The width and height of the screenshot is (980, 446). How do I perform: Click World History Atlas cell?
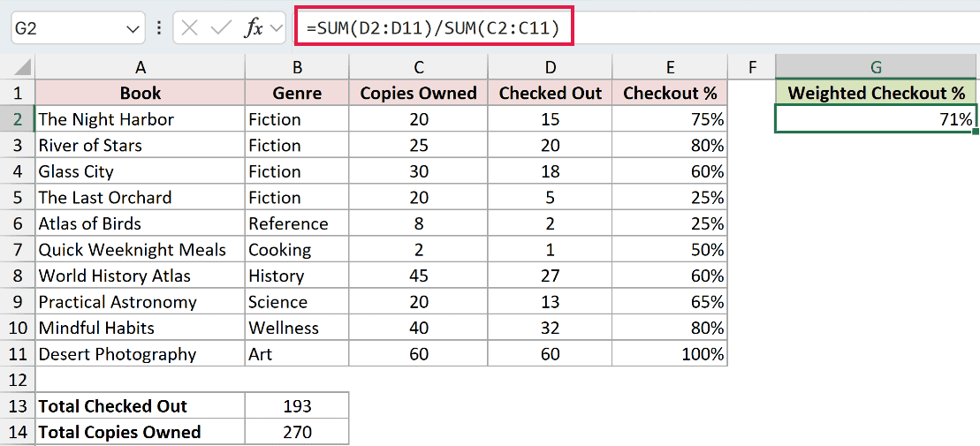pos(140,276)
